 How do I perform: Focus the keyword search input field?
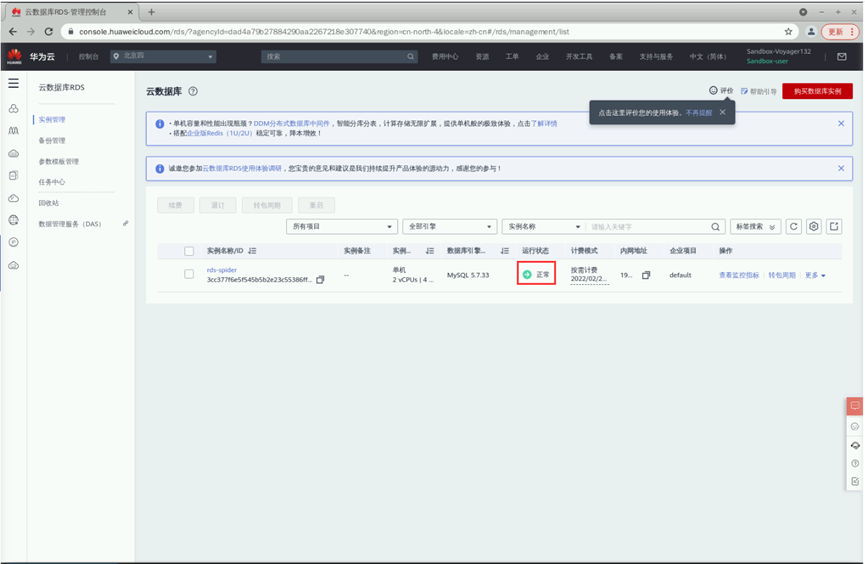[x=648, y=227]
